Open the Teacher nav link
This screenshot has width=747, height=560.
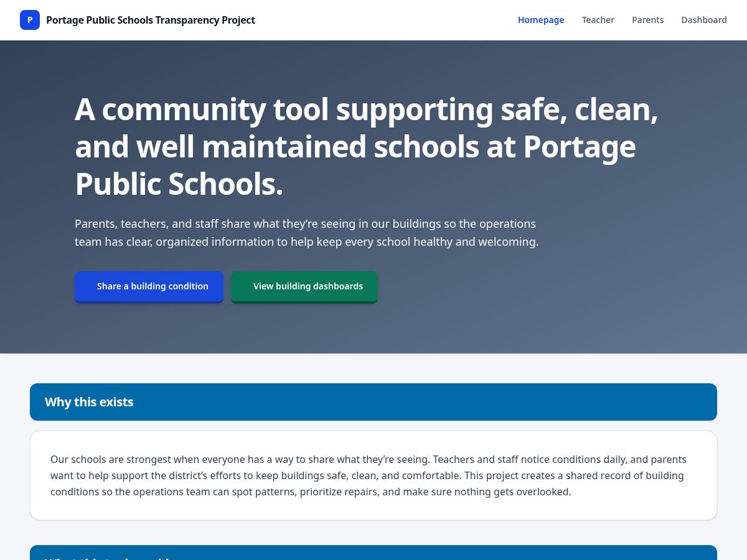point(598,20)
